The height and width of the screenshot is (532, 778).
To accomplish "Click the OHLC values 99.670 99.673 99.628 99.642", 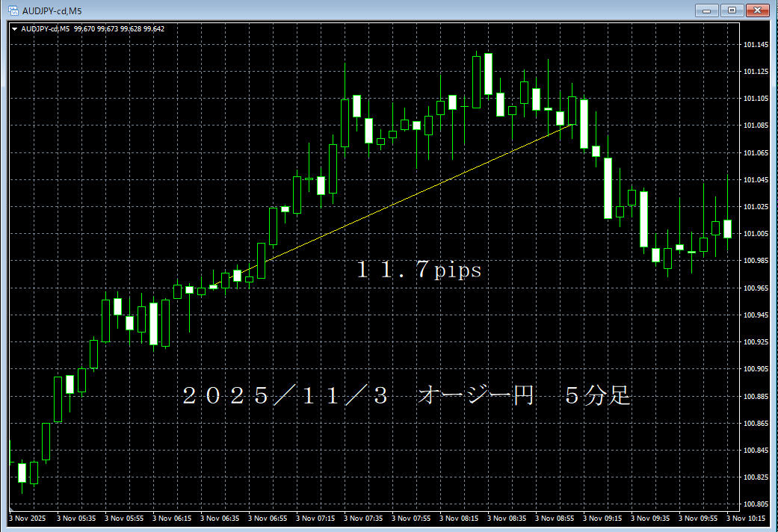I will [119, 29].
